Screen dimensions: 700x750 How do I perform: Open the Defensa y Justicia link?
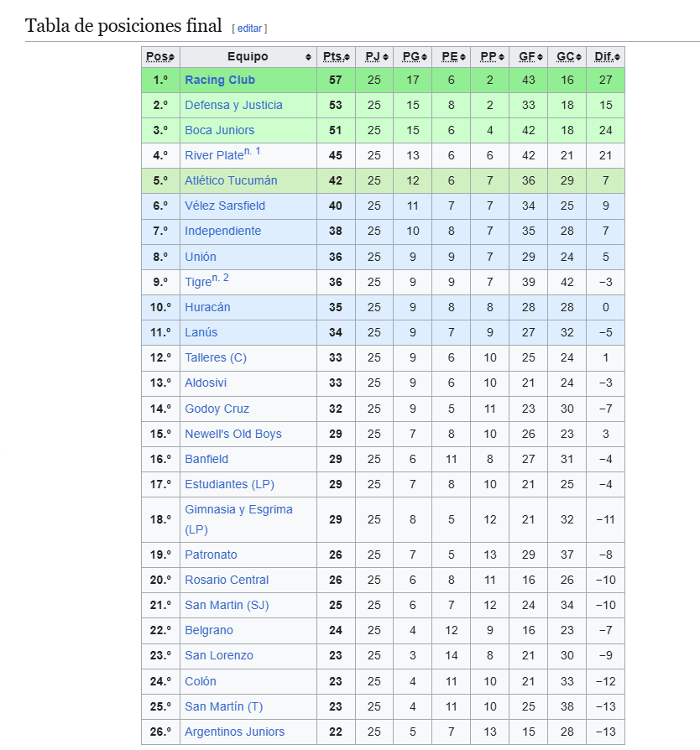[x=233, y=105]
